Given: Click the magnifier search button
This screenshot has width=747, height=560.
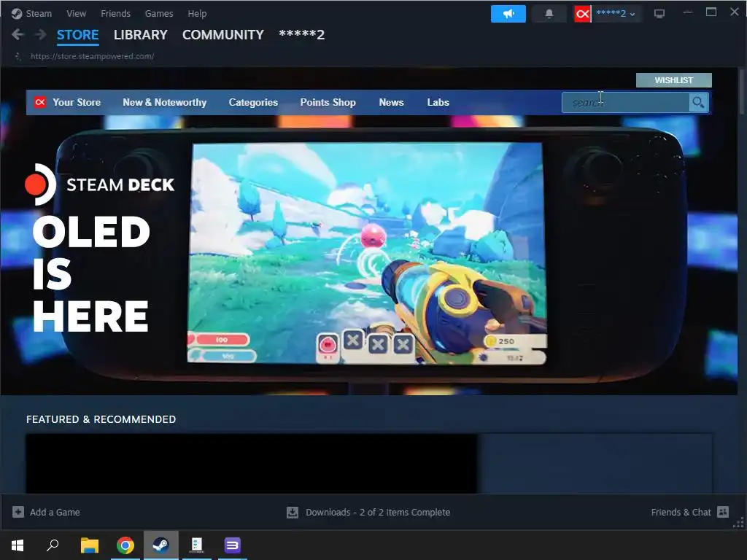Looking at the screenshot, I should [698, 102].
